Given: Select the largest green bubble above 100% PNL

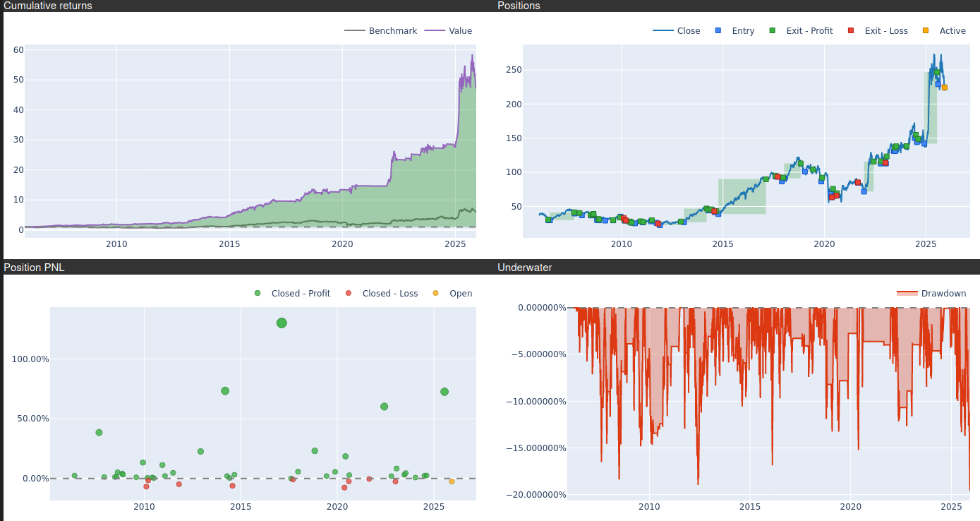Looking at the screenshot, I should point(282,323).
